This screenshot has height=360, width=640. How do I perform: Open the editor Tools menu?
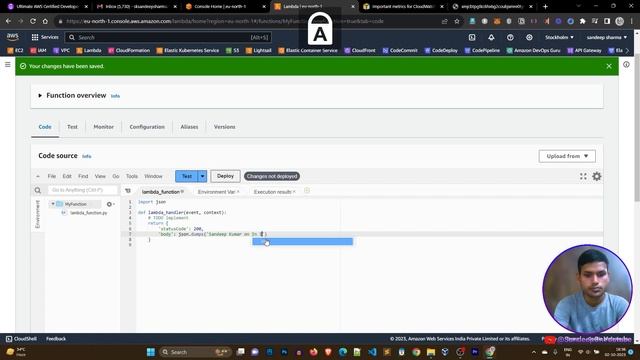(132, 176)
